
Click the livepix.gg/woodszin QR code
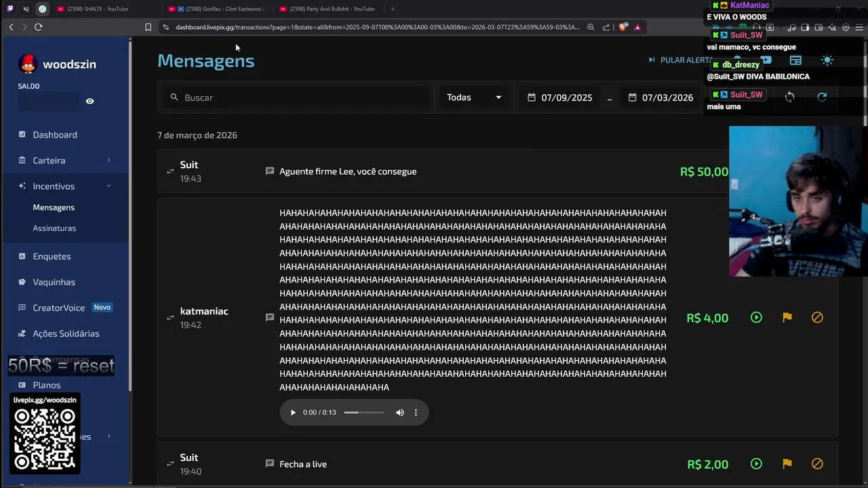click(45, 439)
